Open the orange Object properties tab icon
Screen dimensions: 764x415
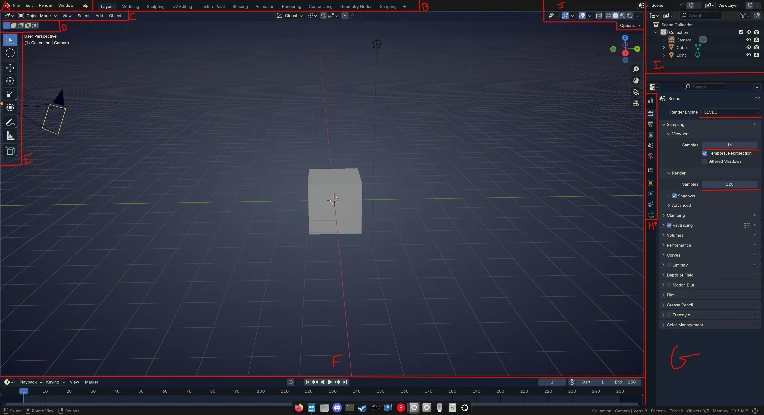pos(651,183)
